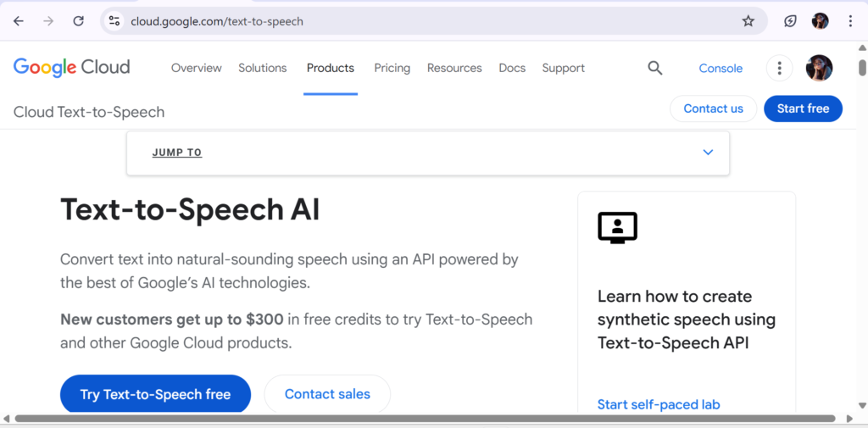Open the Docs nav item
This screenshot has width=868, height=428.
click(x=512, y=68)
